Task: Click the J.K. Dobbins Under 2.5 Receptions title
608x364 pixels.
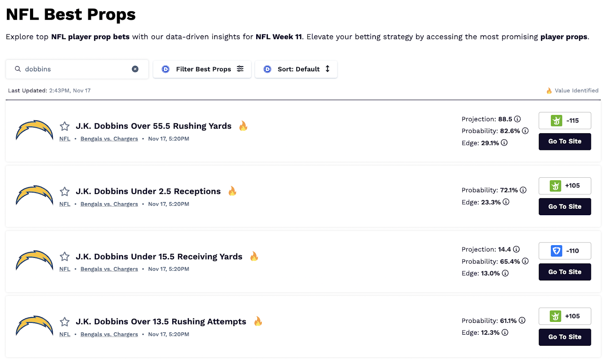Action: pos(148,191)
